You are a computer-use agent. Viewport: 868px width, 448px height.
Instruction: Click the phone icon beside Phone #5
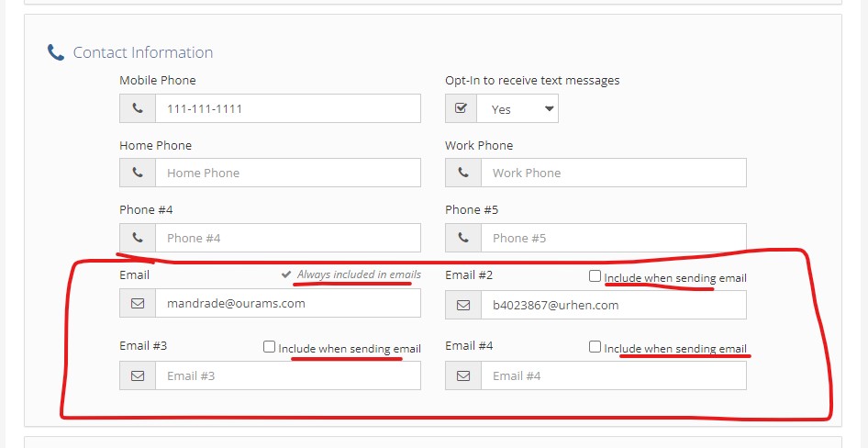tap(463, 238)
